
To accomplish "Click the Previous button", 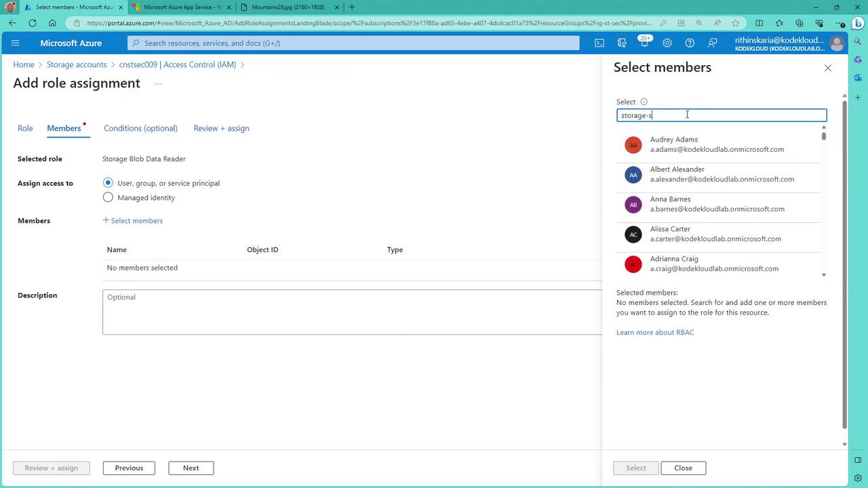I will click(129, 468).
